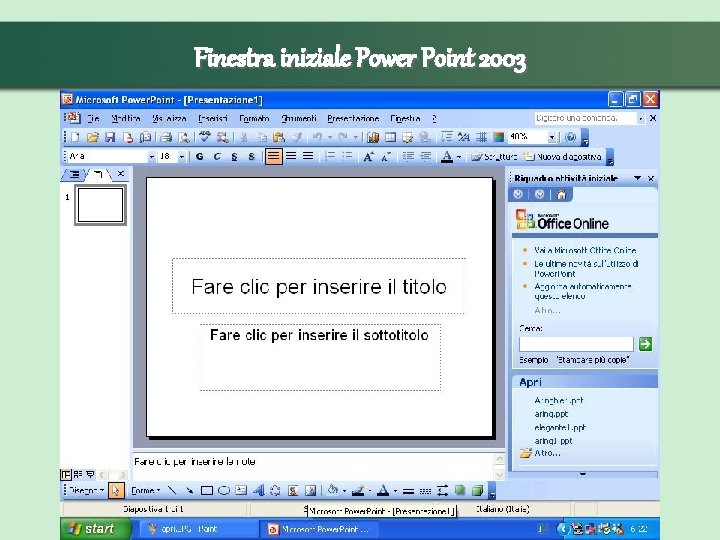
Task: Open the task pane title dropdown arrow
Action: pyautogui.click(x=637, y=178)
